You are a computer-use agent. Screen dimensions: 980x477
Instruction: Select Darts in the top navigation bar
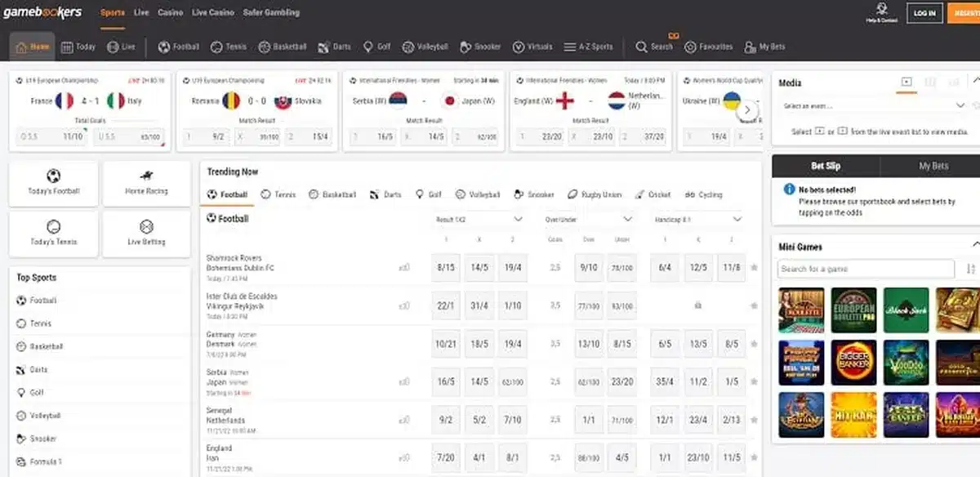pyautogui.click(x=334, y=47)
